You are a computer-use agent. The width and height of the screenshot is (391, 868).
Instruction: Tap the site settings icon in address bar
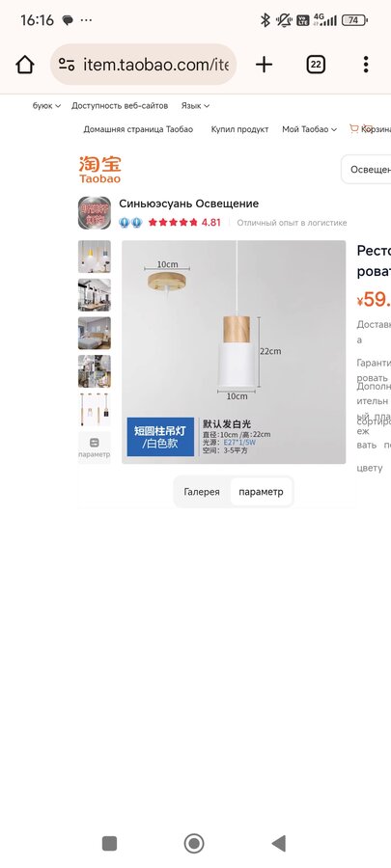(x=67, y=65)
